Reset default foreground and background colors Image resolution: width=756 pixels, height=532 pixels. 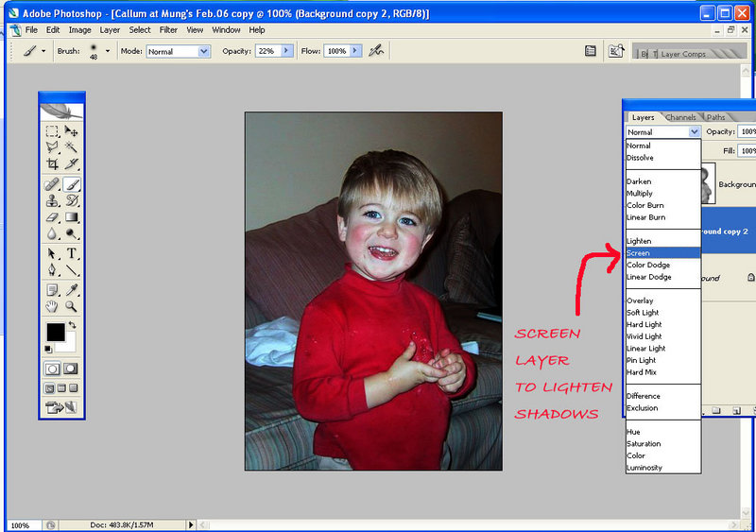(48, 349)
